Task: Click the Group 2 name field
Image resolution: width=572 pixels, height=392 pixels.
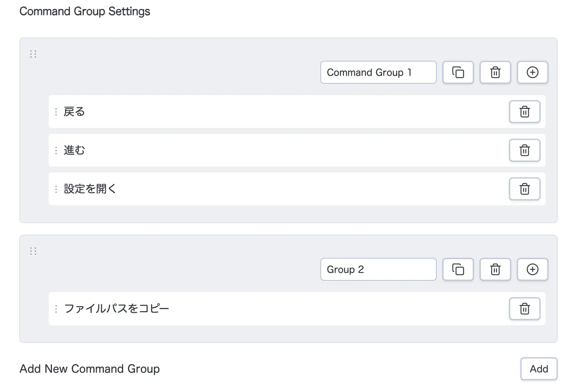Action: tap(378, 269)
